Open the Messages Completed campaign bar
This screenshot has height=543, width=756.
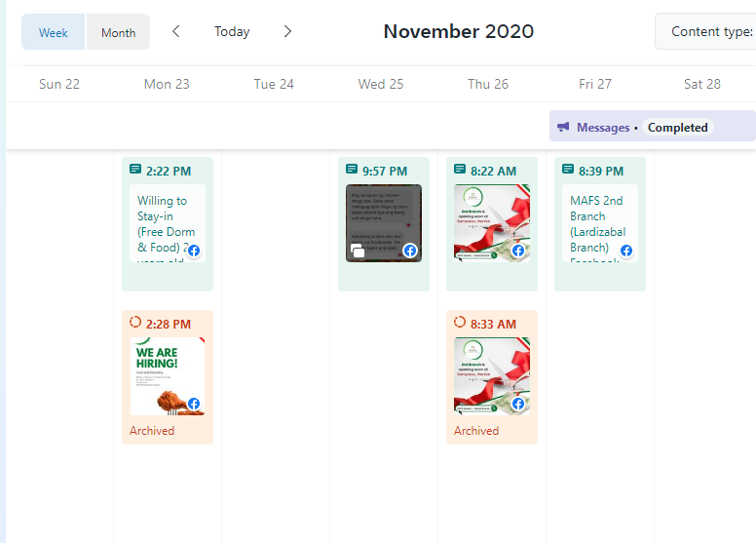coord(653,126)
